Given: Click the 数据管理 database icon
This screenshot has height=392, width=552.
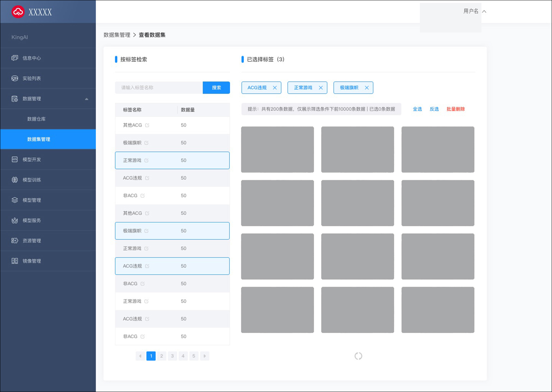Looking at the screenshot, I should pos(15,98).
